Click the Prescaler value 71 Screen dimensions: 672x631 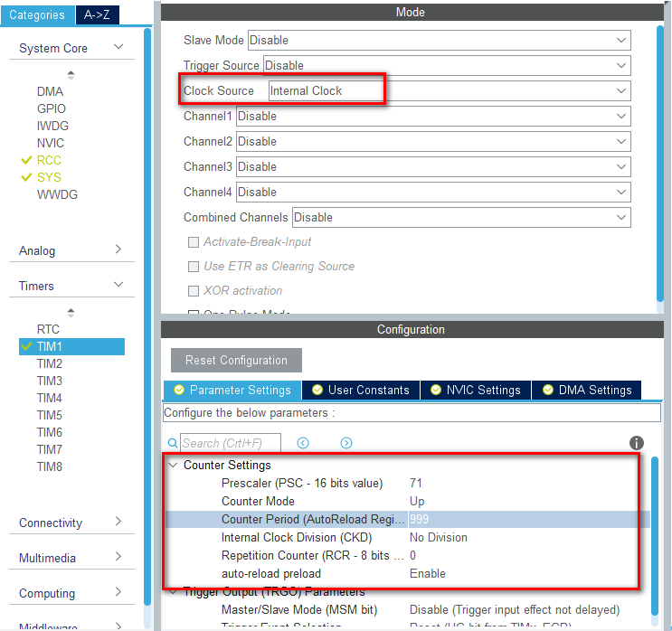point(416,484)
